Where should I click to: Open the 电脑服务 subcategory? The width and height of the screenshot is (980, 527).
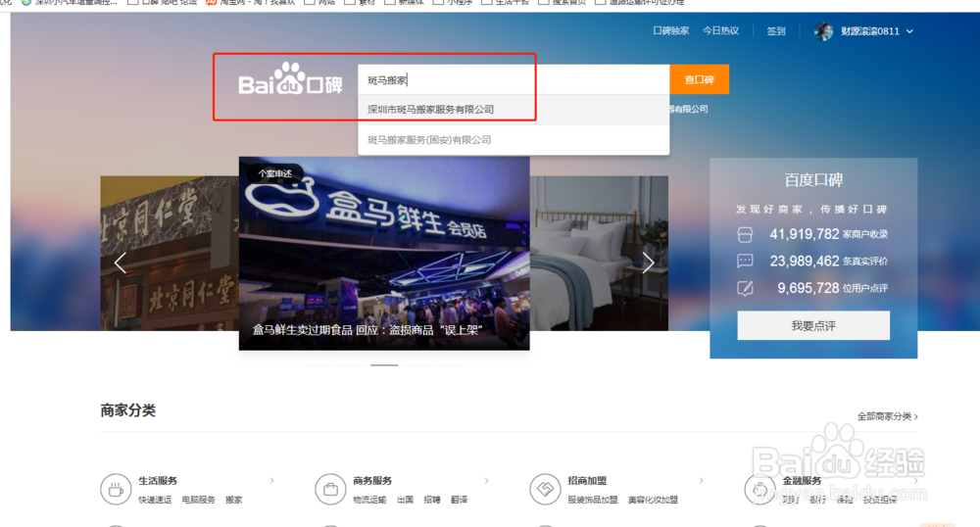tap(199, 500)
